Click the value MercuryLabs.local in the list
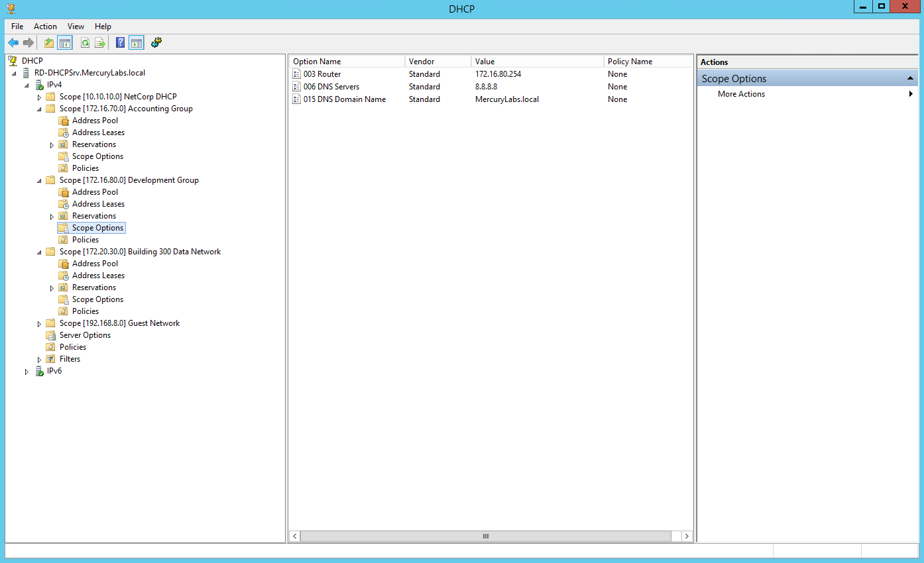This screenshot has height=563, width=924. (507, 99)
